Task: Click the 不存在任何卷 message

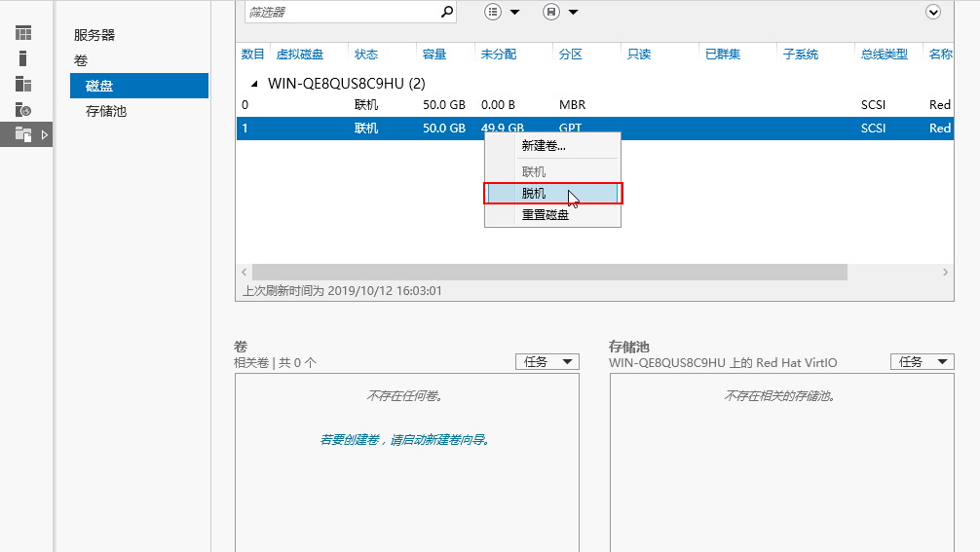Action: 405,396
